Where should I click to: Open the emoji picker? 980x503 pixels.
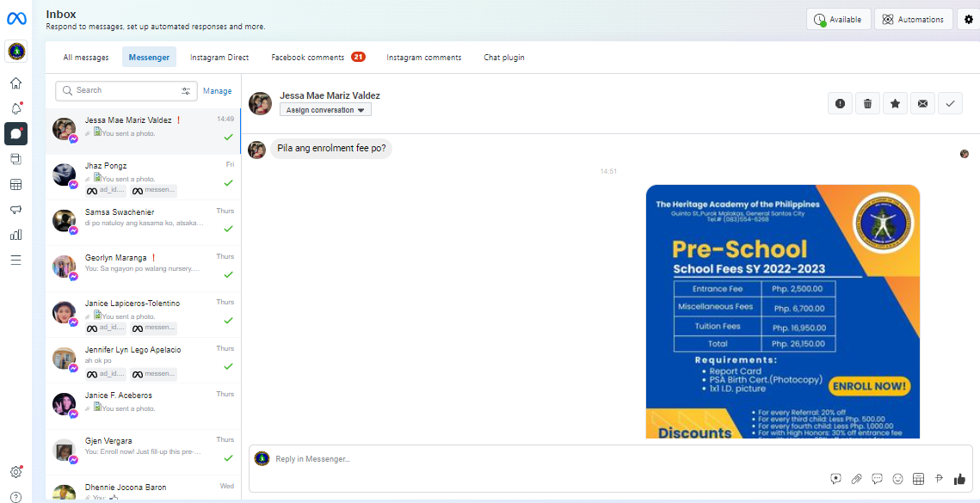point(897,479)
